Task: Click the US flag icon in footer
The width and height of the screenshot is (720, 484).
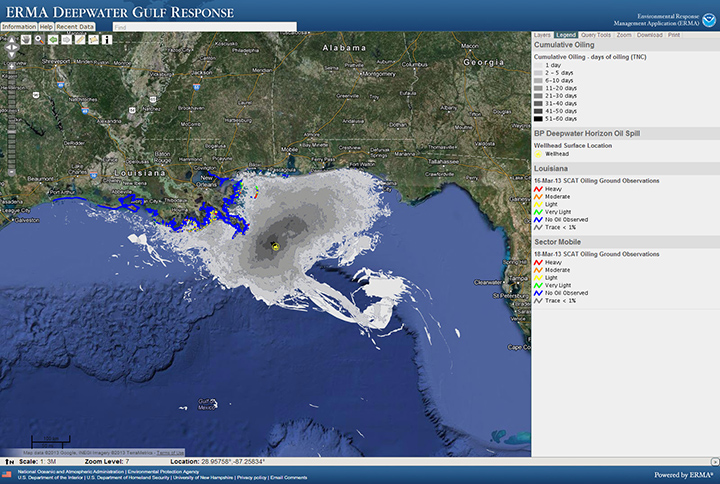Action: (6, 474)
